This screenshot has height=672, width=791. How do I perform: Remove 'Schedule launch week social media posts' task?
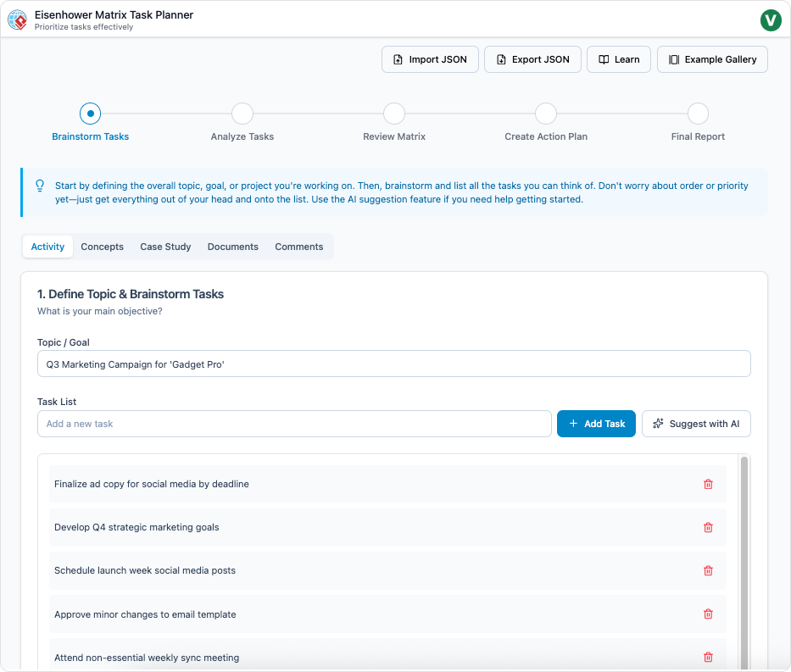(708, 570)
